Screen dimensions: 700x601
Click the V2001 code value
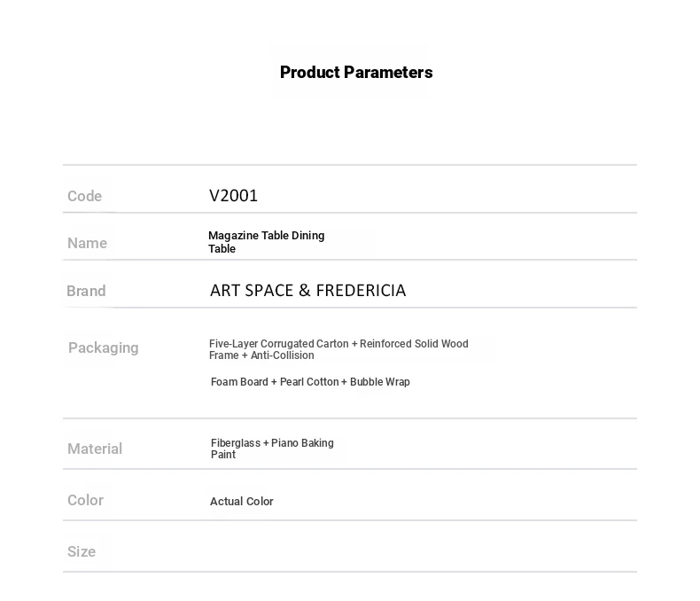click(x=233, y=196)
